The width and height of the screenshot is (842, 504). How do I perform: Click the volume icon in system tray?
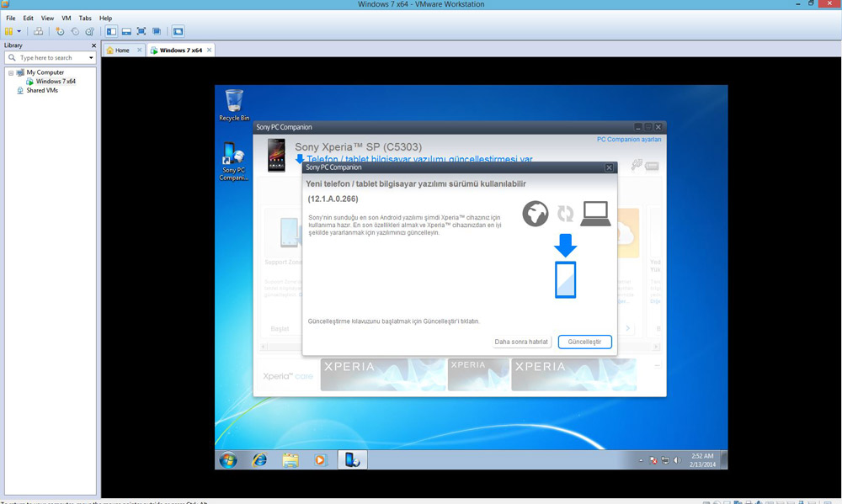coord(676,460)
